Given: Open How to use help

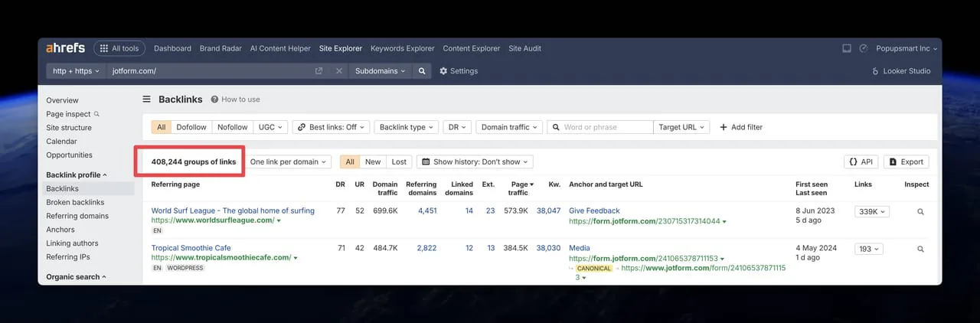Looking at the screenshot, I should coord(236,100).
